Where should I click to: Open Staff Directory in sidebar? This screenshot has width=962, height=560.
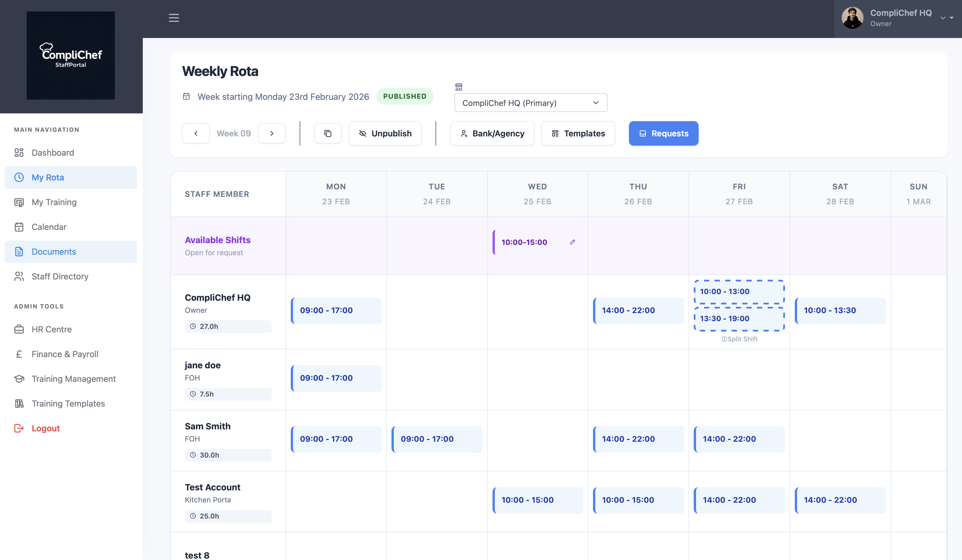tap(60, 276)
